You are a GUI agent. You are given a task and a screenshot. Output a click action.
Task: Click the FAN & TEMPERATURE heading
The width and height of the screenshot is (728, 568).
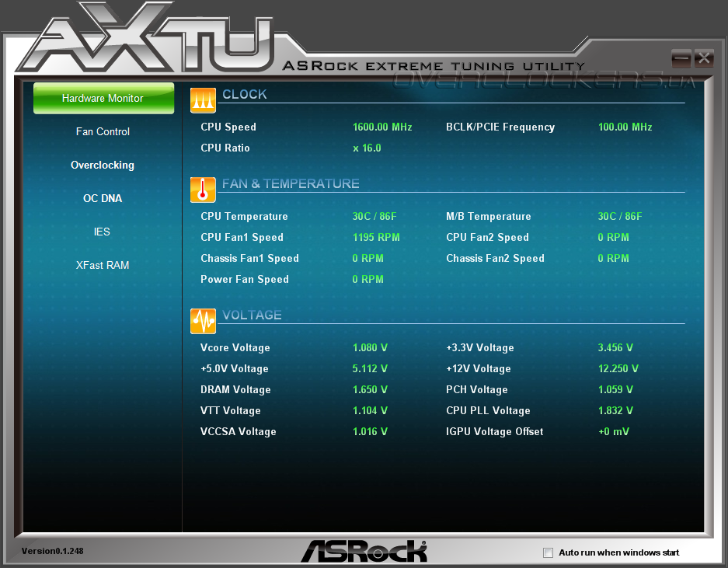tap(291, 183)
